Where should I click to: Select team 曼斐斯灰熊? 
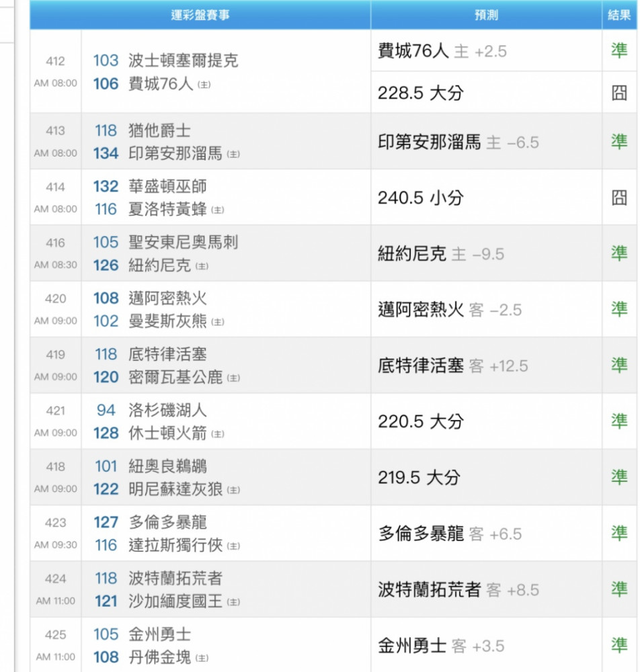tap(167, 321)
